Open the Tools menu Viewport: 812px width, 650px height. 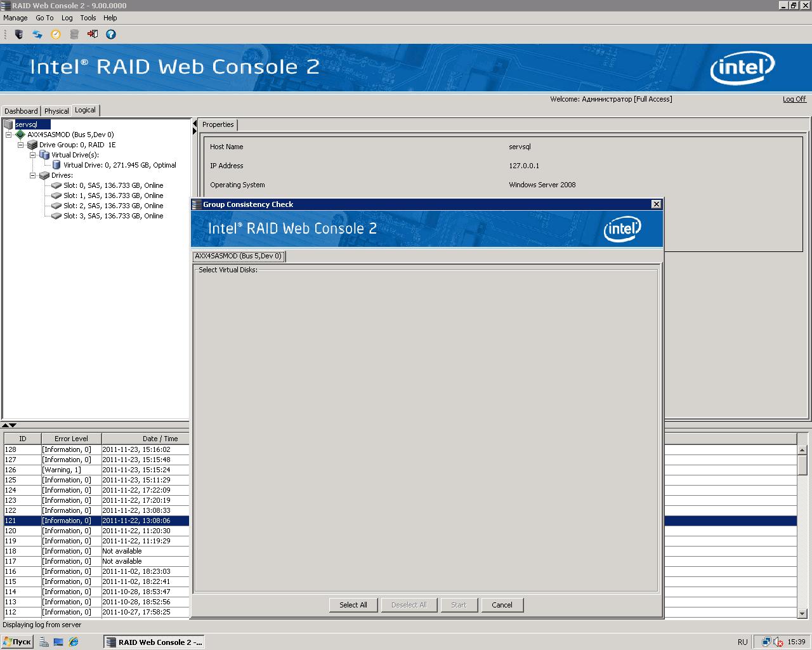coord(88,18)
